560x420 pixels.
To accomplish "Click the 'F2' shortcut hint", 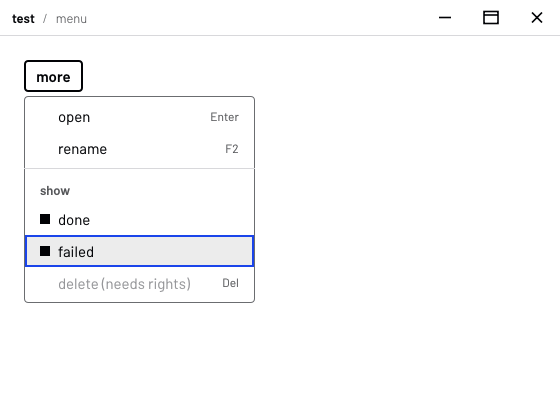I will tap(232, 149).
